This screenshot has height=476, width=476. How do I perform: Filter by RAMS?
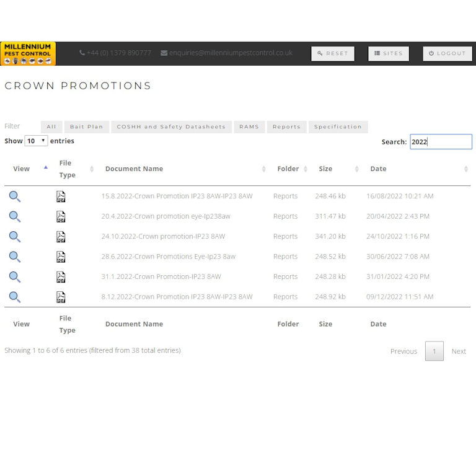click(249, 127)
